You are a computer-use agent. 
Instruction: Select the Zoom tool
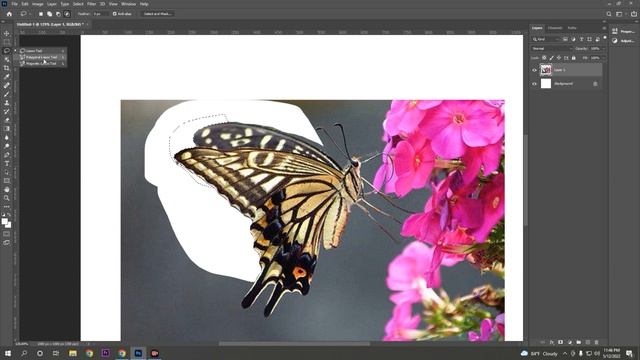7,198
